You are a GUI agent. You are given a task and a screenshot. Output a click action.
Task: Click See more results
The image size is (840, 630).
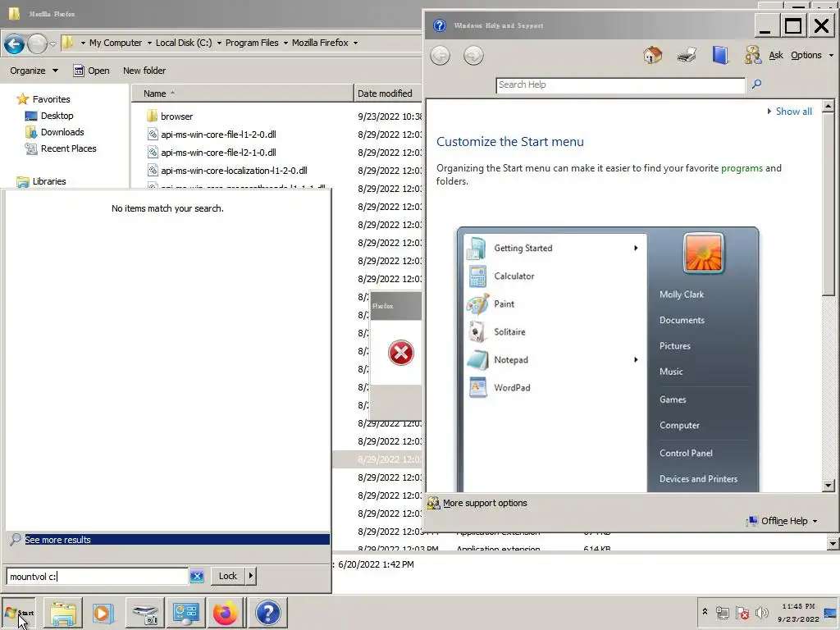pos(167,540)
